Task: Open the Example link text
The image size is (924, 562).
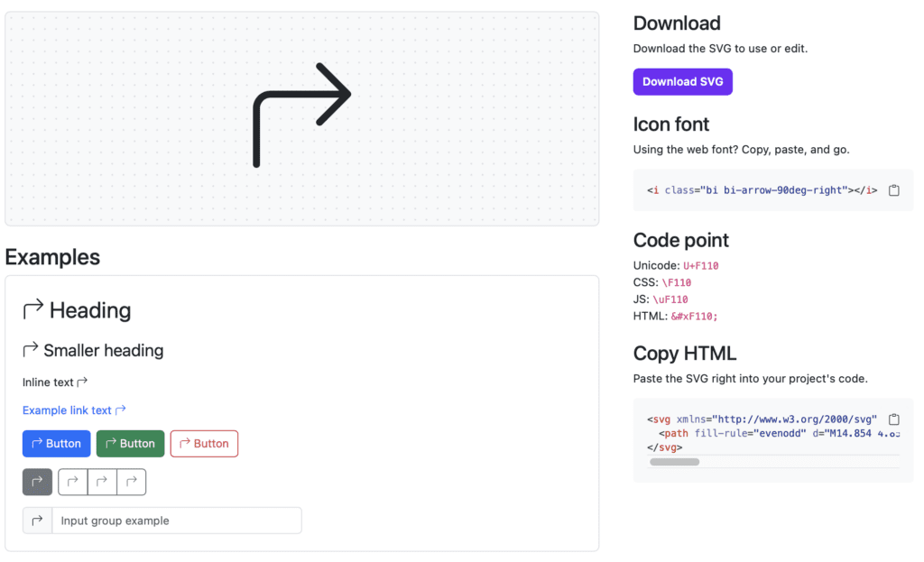Action: 74,410
